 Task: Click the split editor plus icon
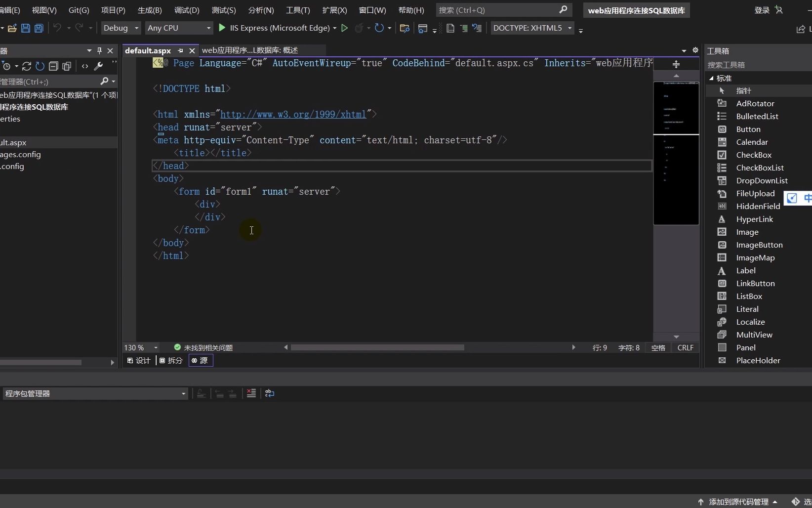(676, 64)
